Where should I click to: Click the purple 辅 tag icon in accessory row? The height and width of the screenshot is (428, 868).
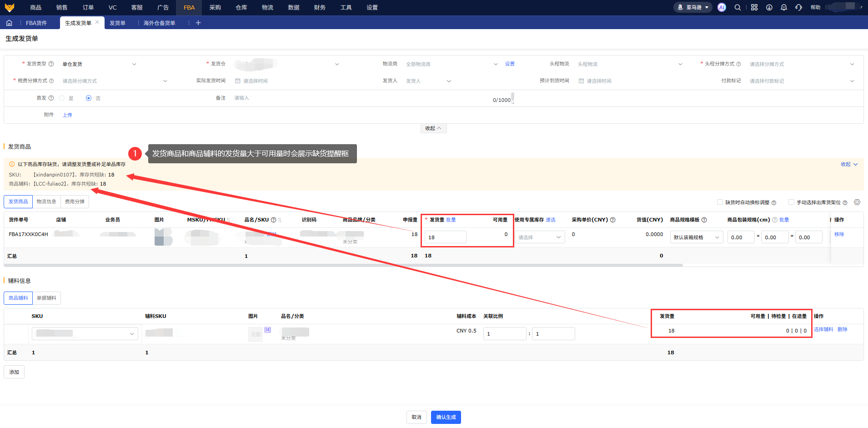click(268, 330)
